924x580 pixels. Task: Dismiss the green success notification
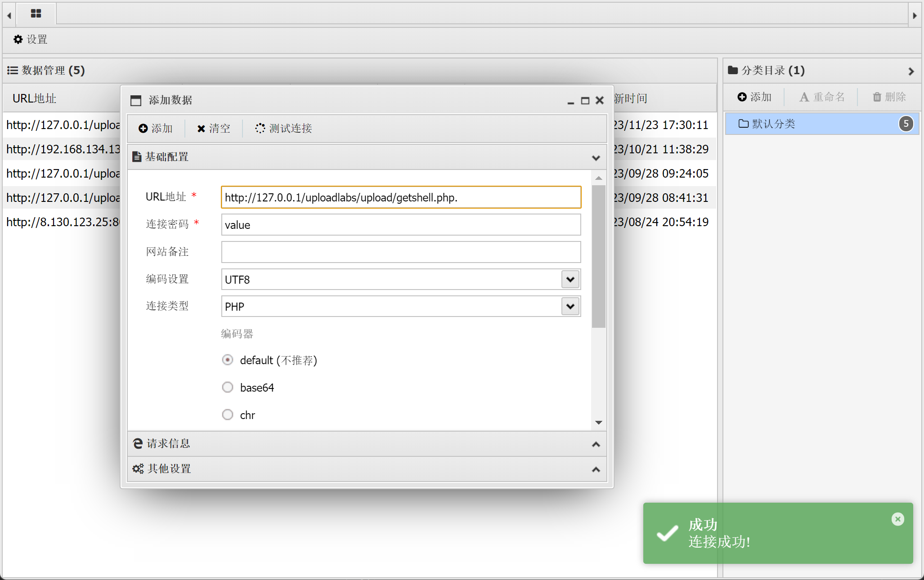pyautogui.click(x=897, y=519)
